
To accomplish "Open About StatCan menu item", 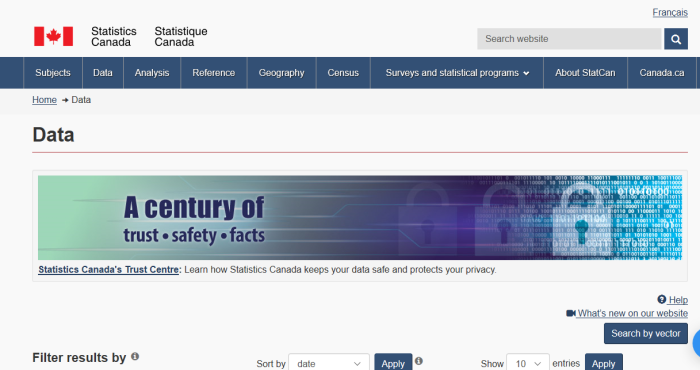I will (585, 73).
